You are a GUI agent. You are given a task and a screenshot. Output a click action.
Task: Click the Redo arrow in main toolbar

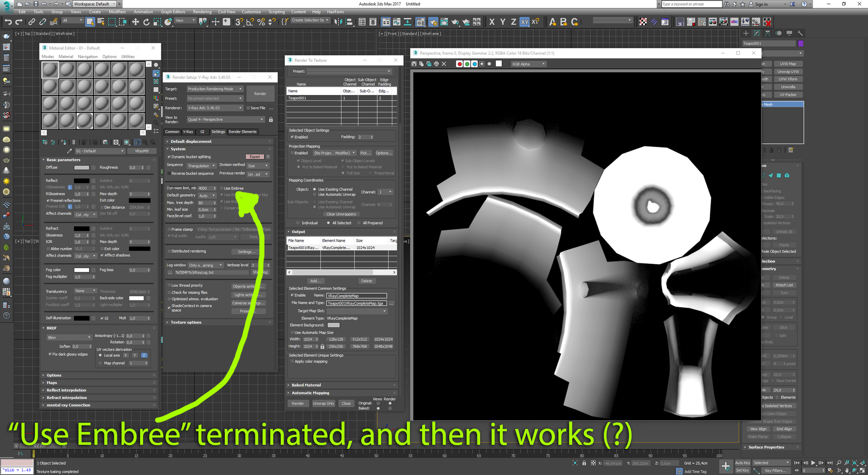tap(19, 22)
